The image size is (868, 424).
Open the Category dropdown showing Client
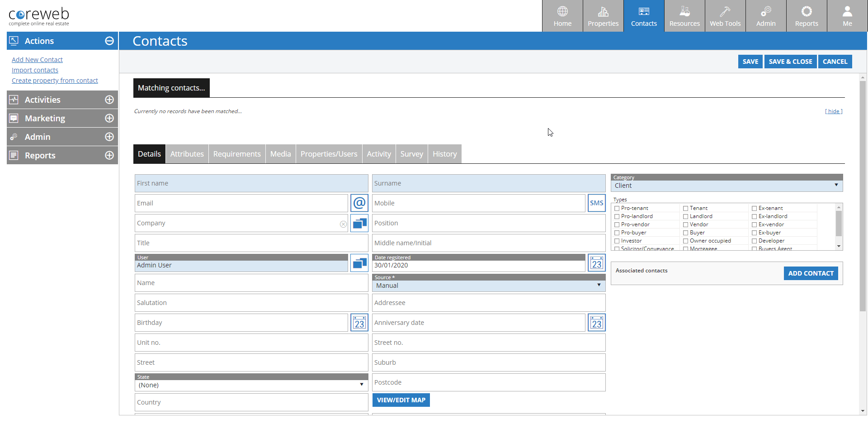726,186
